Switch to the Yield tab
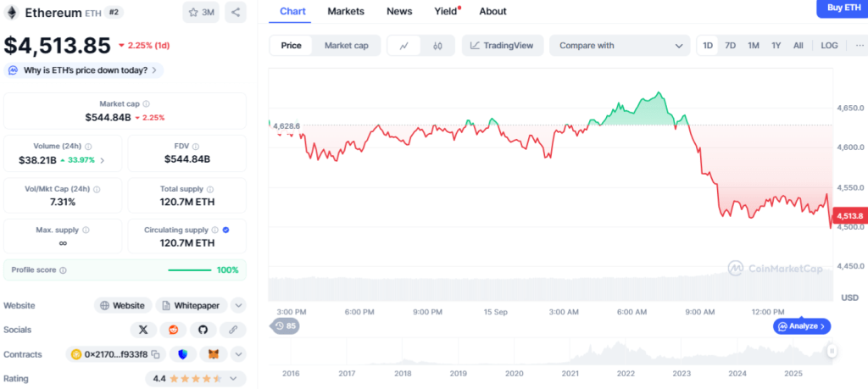This screenshot has width=868, height=389. 446,11
